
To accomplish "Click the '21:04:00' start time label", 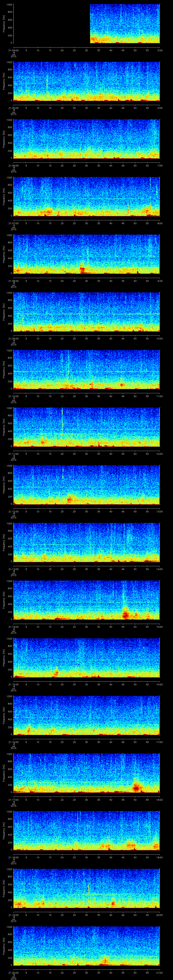I will [13, 50].
